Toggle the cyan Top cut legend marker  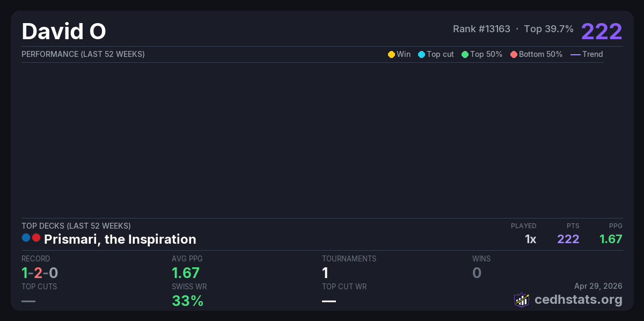pyautogui.click(x=421, y=54)
